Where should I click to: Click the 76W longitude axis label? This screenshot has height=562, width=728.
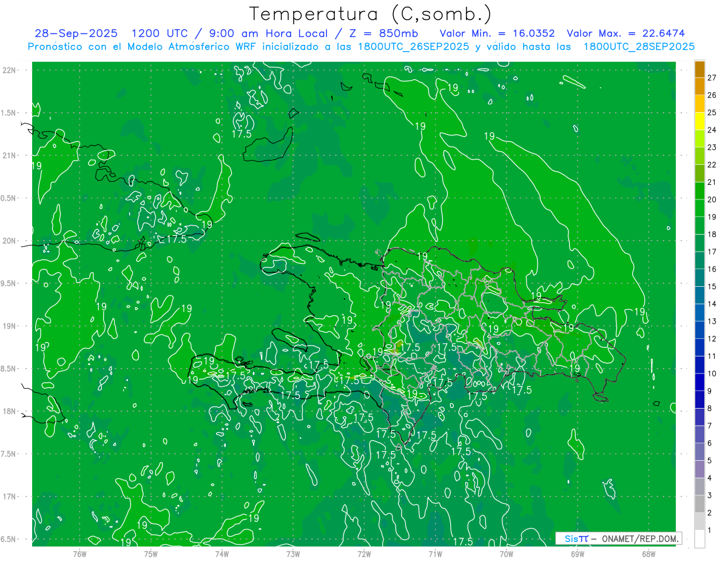79,554
